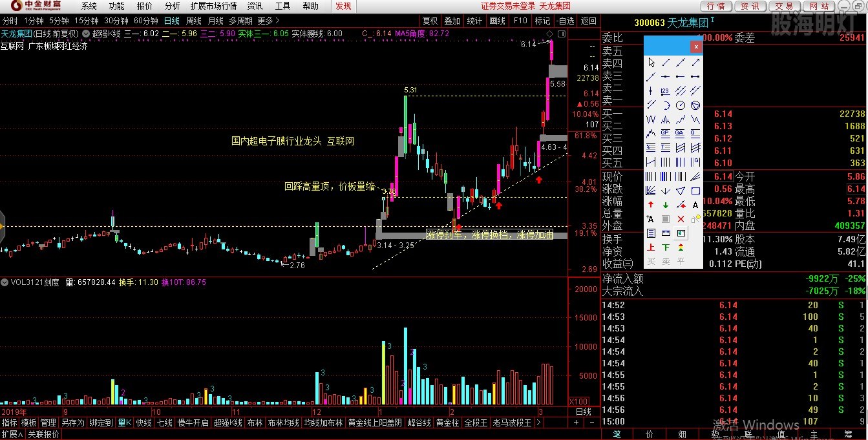Viewport: 868px width, 440px height.
Task: Expand the 扩展 panel at bottom left
Action: (x=12, y=434)
